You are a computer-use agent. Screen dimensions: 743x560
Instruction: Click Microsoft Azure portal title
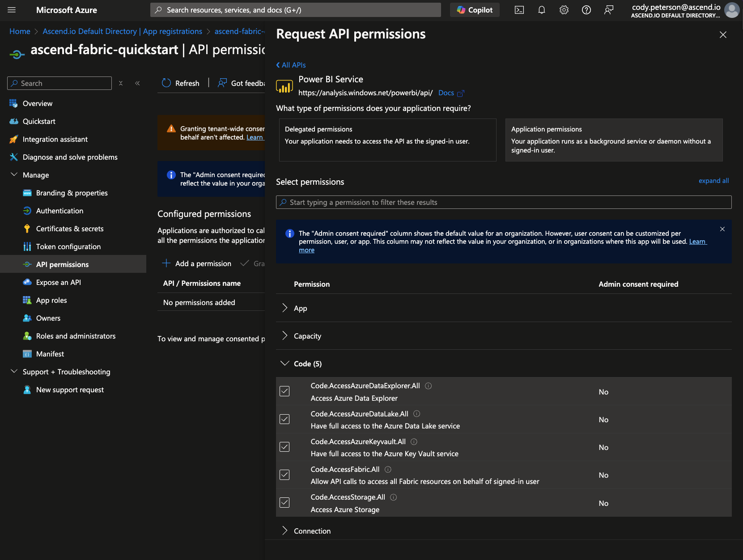pyautogui.click(x=66, y=10)
